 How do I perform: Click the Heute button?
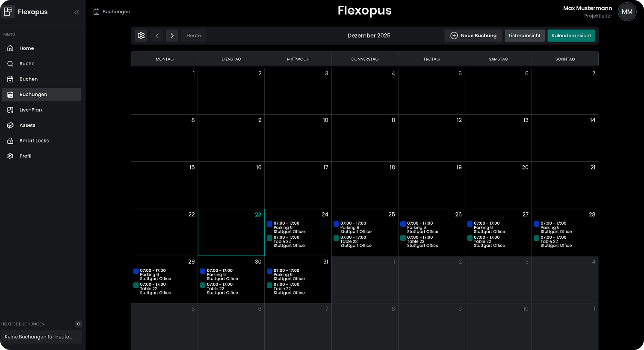pos(193,36)
